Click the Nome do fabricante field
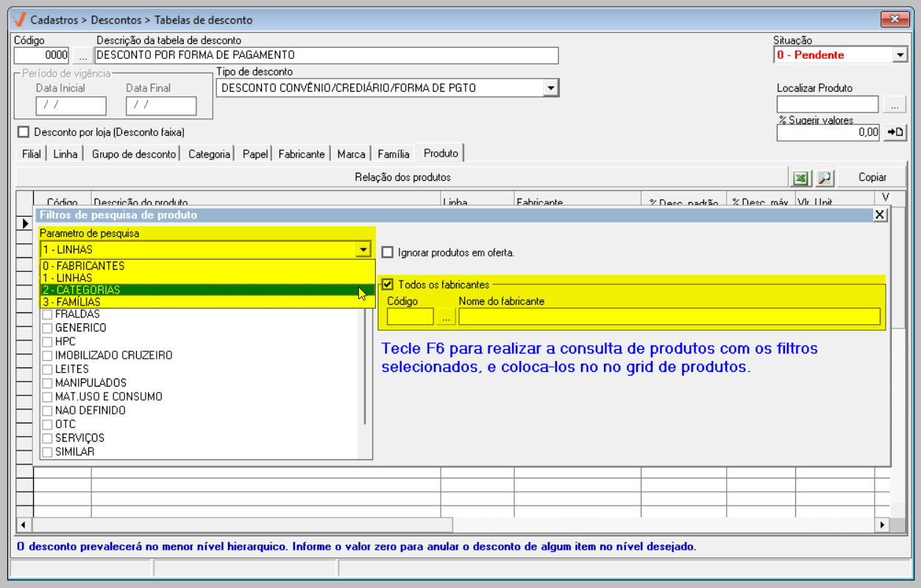This screenshot has height=588, width=921. click(x=669, y=317)
